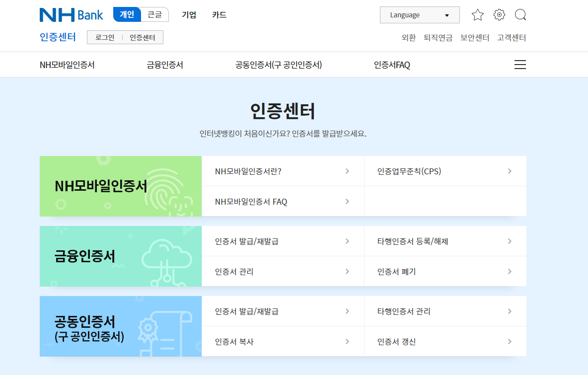Select 개인 mode toggle
Image resolution: width=588 pixels, height=375 pixels.
point(127,14)
